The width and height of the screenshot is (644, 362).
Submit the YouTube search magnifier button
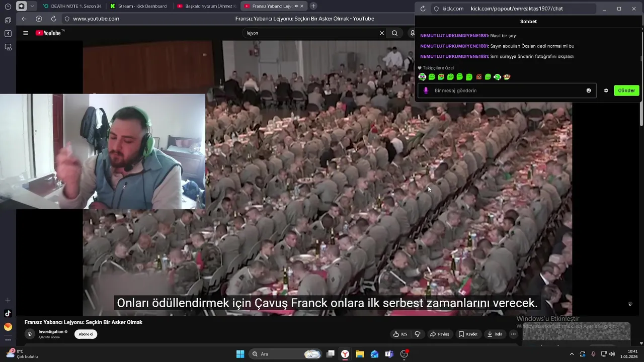pos(394,33)
